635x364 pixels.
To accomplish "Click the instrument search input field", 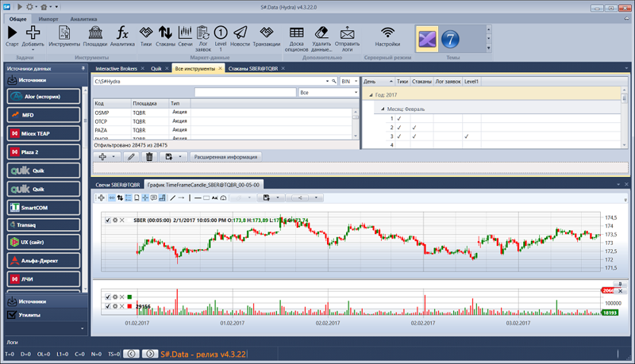I will coord(245,93).
